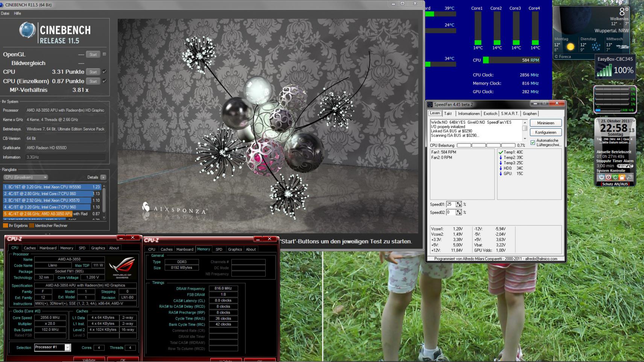Select the Intel Core i7 CPU 860 ranking row
644x362 pixels.
(x=52, y=194)
